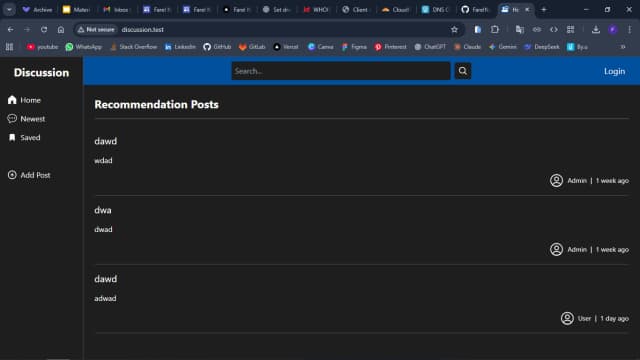Viewport: 640px width, 360px height.
Task: Close the active browser tab
Action: click(x=527, y=9)
